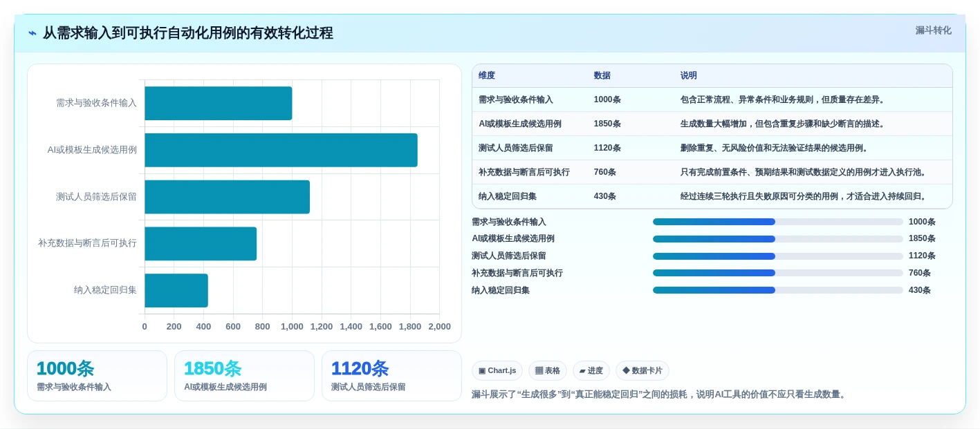Viewport: 980px width, 429px height.
Task: Click the AI或模板生成候选用例 progress bar
Action: 778,239
